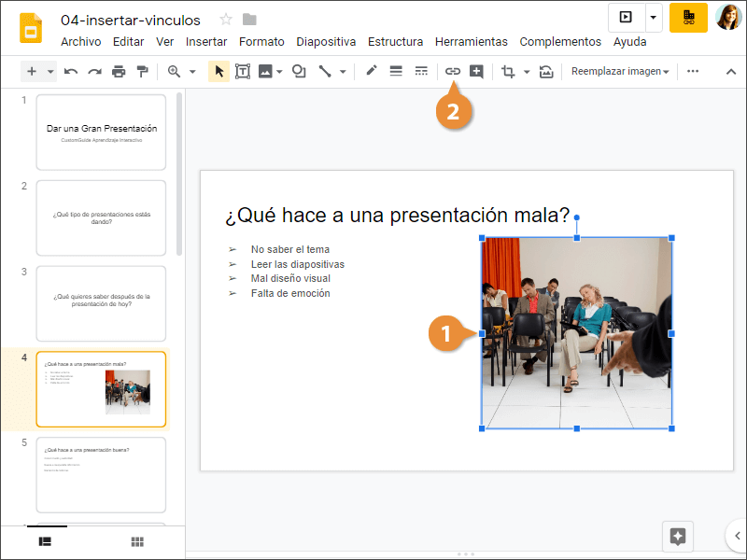Image resolution: width=747 pixels, height=560 pixels.
Task: Open the Diapositiva menu
Action: pos(326,42)
